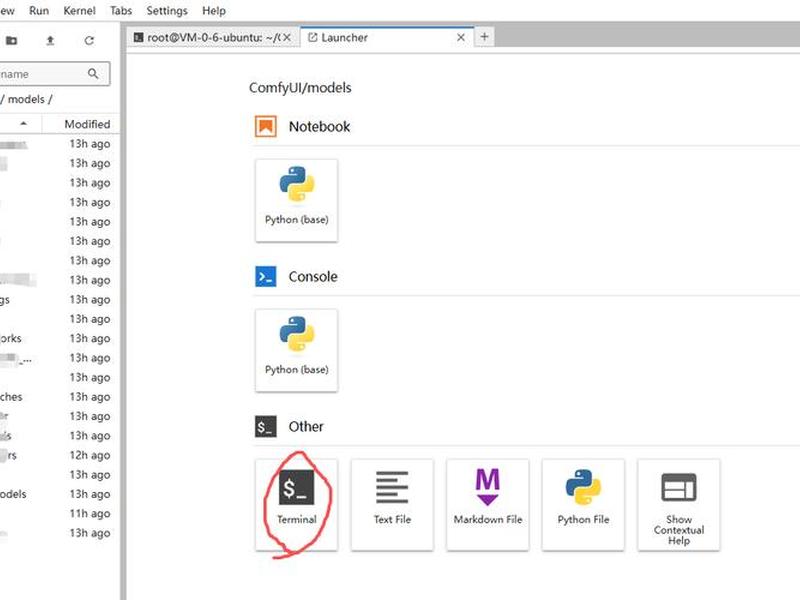The height and width of the screenshot is (600, 800).
Task: Open the Kernel menu
Action: (x=79, y=11)
